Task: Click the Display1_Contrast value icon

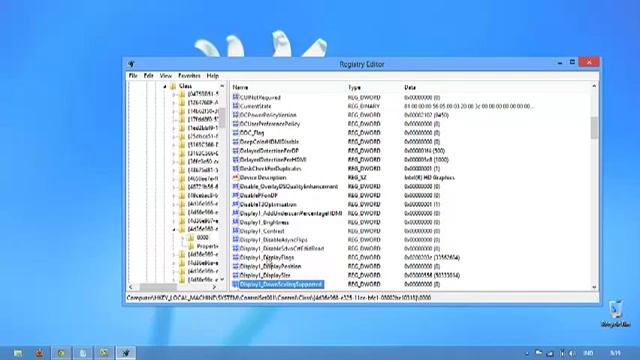Action: (x=236, y=231)
